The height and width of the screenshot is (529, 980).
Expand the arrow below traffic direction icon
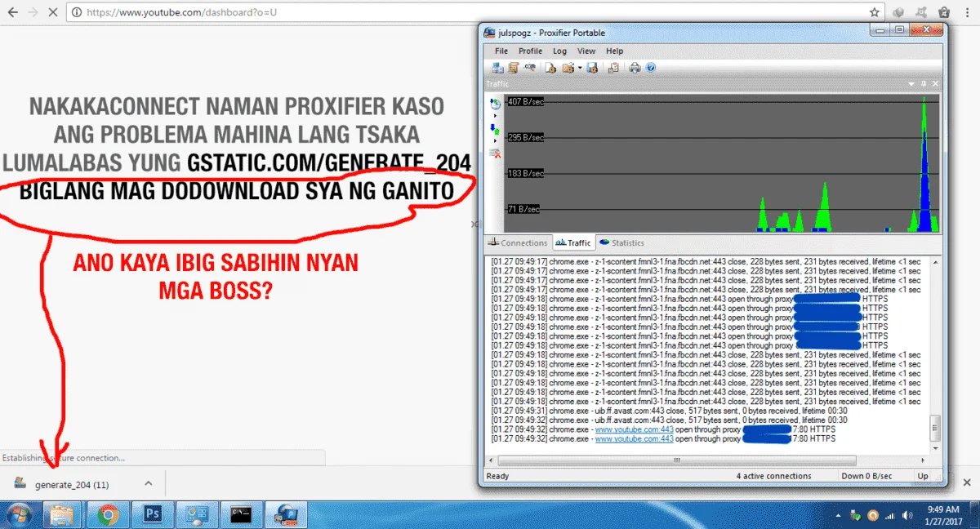pos(495,140)
